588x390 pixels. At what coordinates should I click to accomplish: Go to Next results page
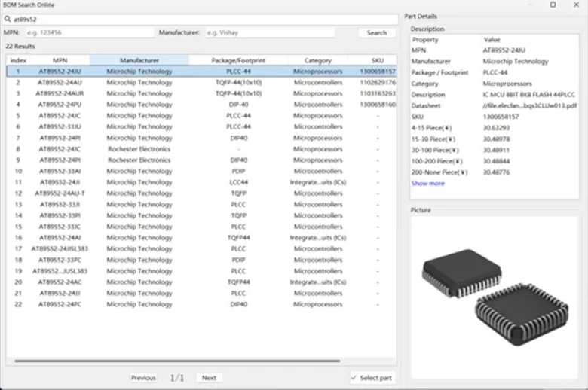209,378
